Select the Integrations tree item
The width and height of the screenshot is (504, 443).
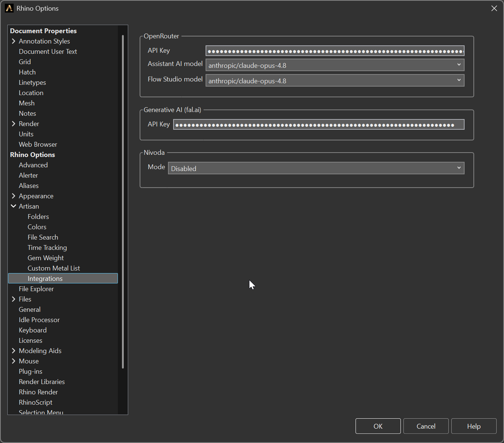pyautogui.click(x=63, y=279)
